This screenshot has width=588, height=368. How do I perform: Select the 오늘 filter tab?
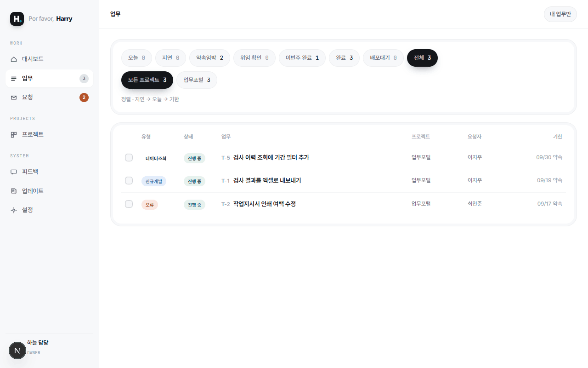[x=136, y=58]
